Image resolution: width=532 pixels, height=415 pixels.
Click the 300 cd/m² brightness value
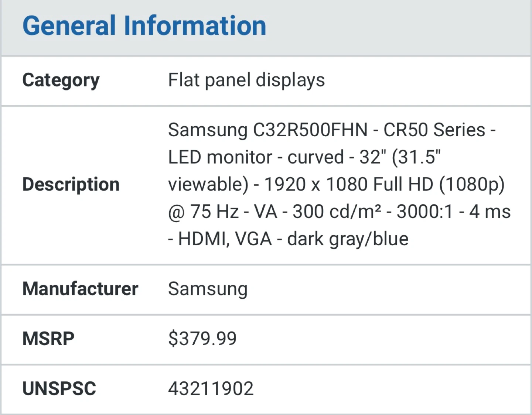tap(337, 212)
